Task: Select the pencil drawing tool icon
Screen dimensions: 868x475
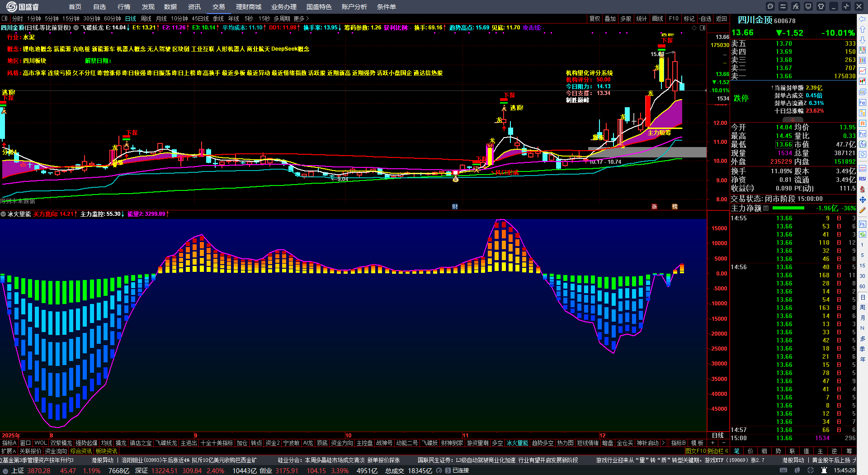Action: [x=863, y=210]
